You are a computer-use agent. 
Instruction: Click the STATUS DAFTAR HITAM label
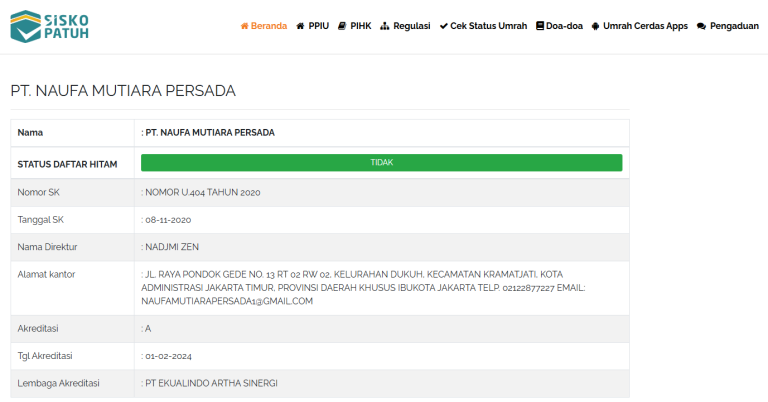pyautogui.click(x=68, y=165)
